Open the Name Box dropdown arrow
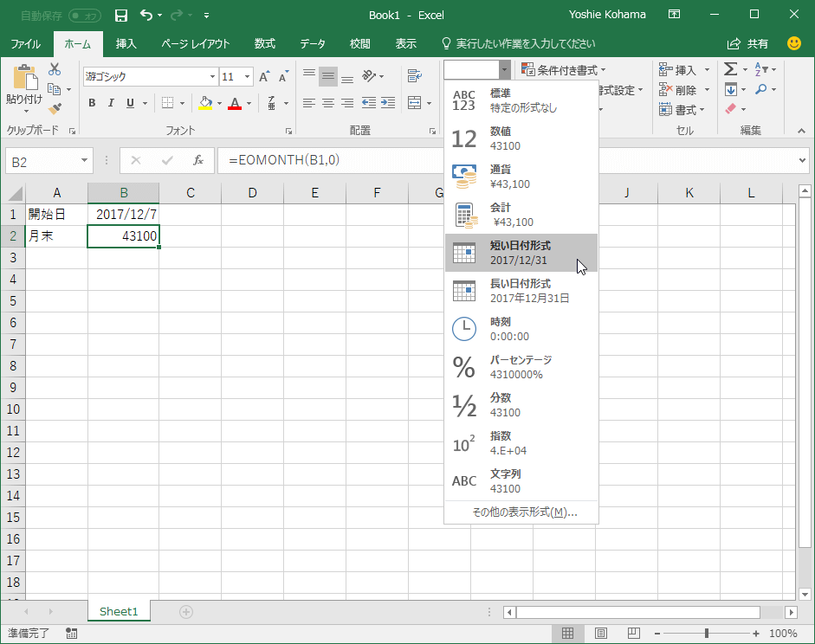The image size is (815, 644). [84, 160]
